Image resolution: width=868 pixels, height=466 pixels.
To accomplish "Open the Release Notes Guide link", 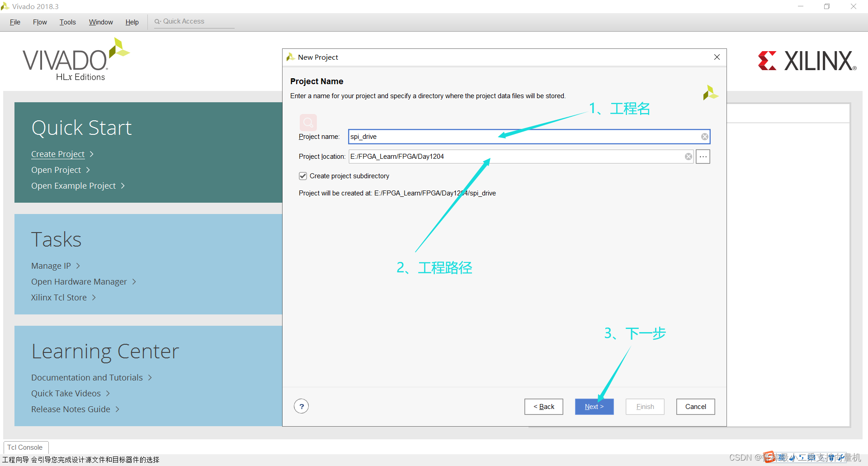I will tap(71, 409).
